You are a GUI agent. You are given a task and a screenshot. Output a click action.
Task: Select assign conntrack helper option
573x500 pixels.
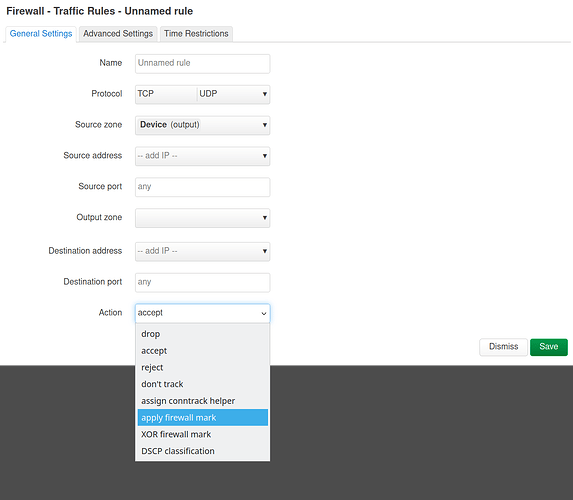click(x=202, y=401)
